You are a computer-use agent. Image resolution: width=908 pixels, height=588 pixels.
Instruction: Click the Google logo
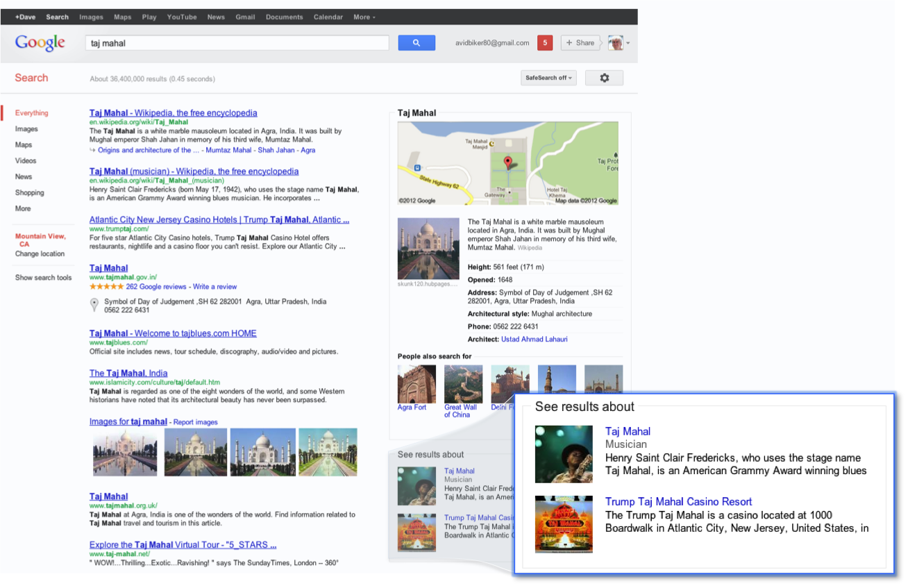[40, 43]
